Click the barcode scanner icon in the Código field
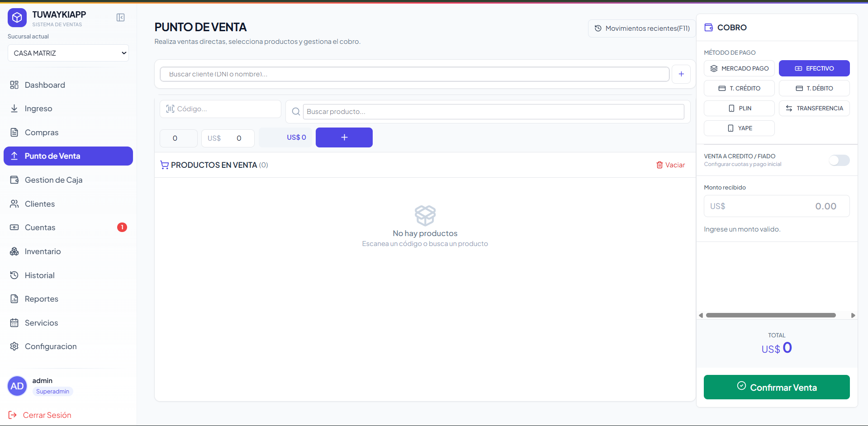Viewport: 868px width, 426px height. point(170,109)
